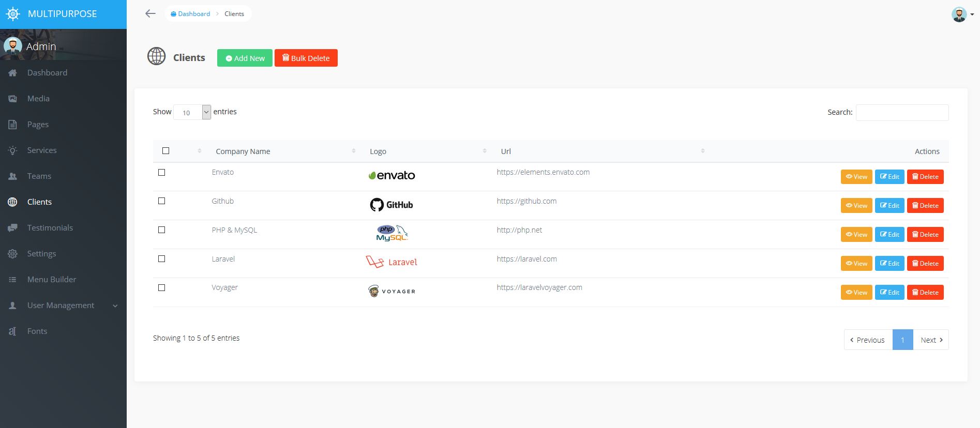The height and width of the screenshot is (428, 980).
Task: View the PHP & MySQL client
Action: (x=856, y=235)
